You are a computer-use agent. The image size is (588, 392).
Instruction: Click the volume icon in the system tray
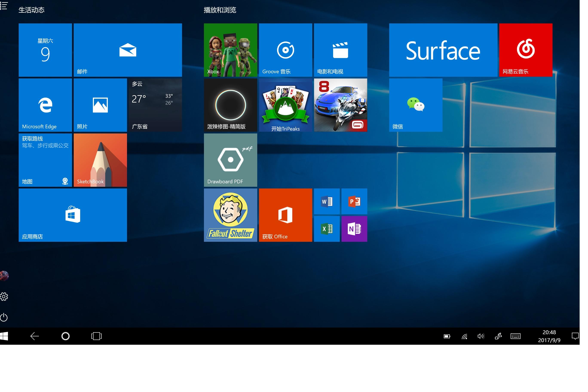(481, 336)
